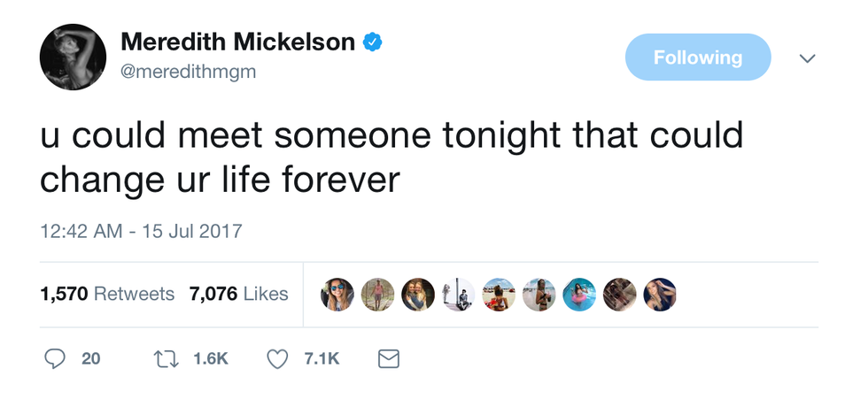Screen dimensions: 868x399
Task: Click the blue verified badge icon
Action: click(375, 41)
